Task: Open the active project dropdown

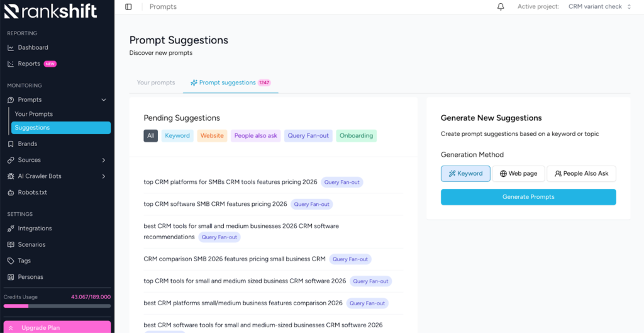Action: (599, 7)
